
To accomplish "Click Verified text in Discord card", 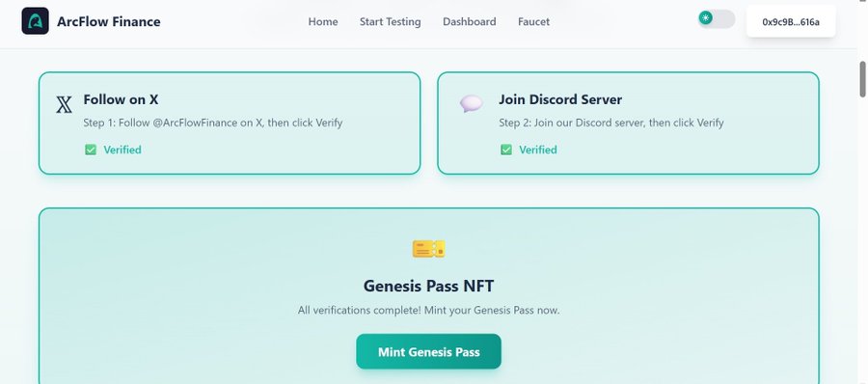I will tap(538, 150).
